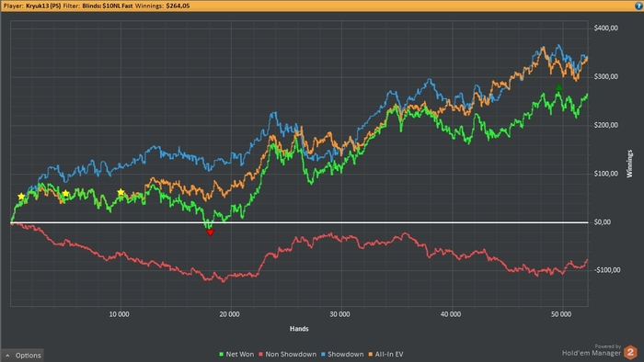
Task: Click the 10 000 hands axis label
Action: pyautogui.click(x=119, y=314)
